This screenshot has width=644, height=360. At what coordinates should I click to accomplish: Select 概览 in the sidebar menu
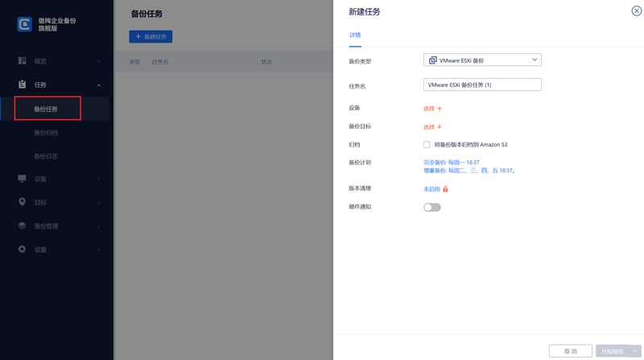[40, 61]
